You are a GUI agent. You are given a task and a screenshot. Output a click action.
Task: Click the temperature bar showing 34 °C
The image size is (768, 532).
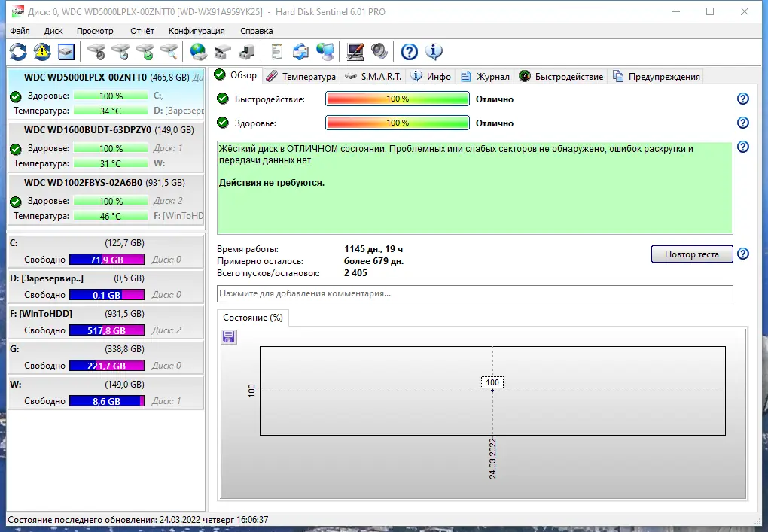pos(111,111)
